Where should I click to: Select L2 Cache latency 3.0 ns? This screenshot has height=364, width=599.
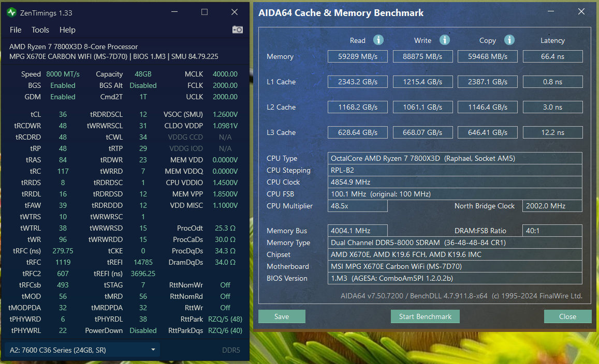(552, 107)
